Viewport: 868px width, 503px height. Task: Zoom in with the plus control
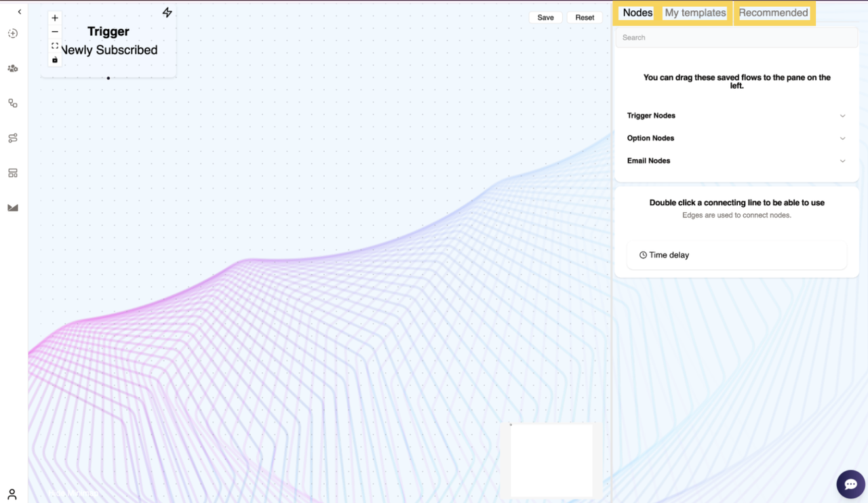click(55, 18)
